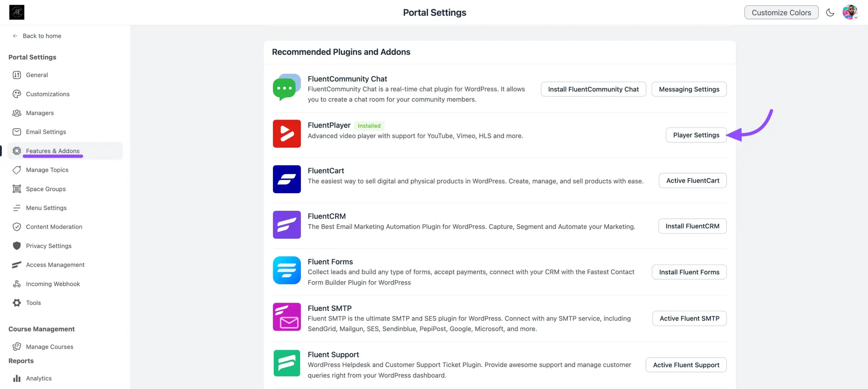
Task: Click the Tools gear icon
Action: [x=17, y=303]
